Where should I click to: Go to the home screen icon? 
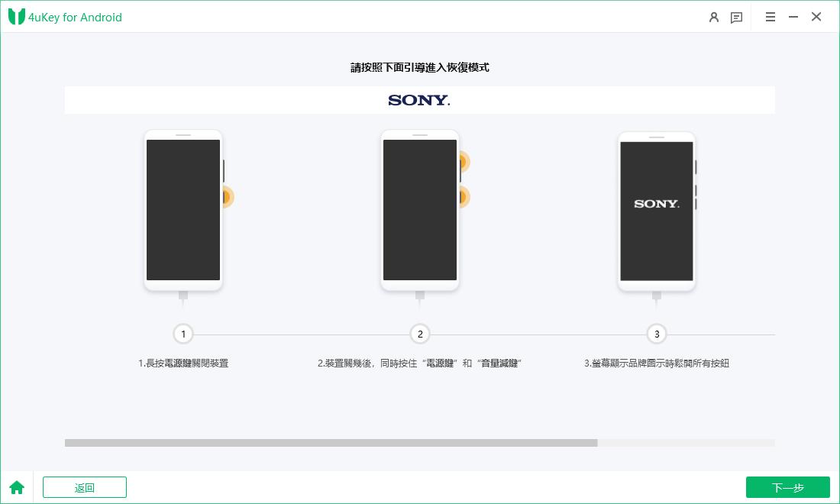coord(17,487)
